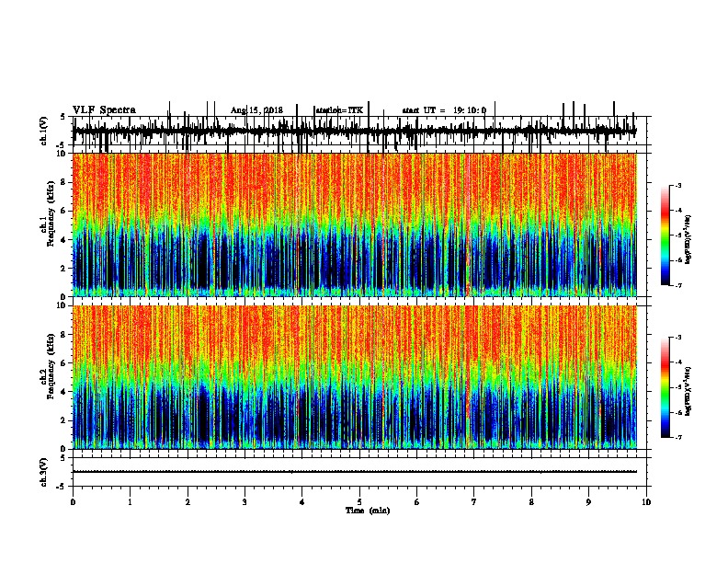Click time axis tick label '10'
Viewport: 728px width, 563px height.
(x=646, y=502)
